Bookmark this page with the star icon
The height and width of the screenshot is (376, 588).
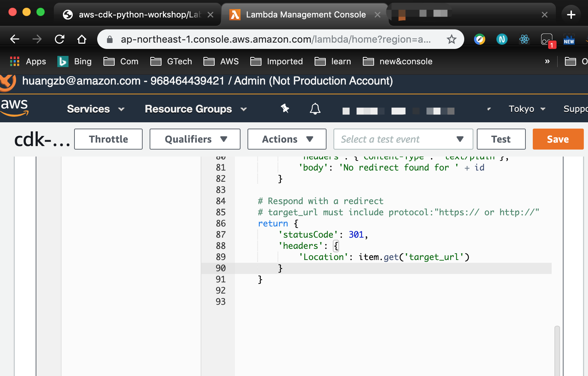tap(452, 39)
